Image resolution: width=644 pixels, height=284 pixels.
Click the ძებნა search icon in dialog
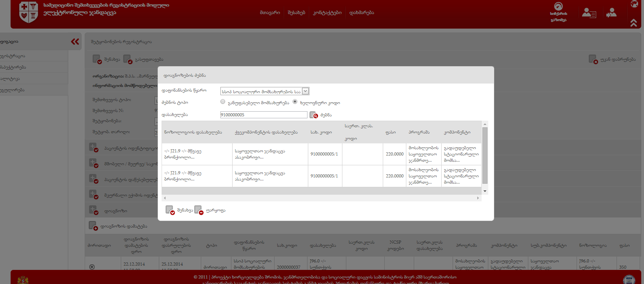click(x=314, y=115)
